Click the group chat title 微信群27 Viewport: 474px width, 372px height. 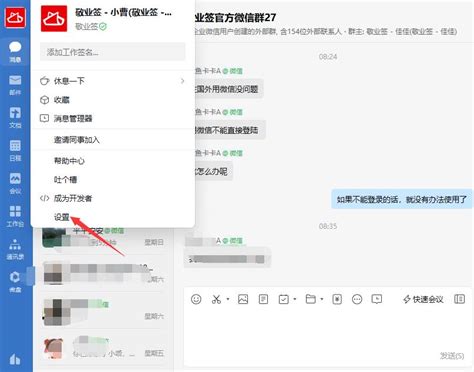point(235,17)
